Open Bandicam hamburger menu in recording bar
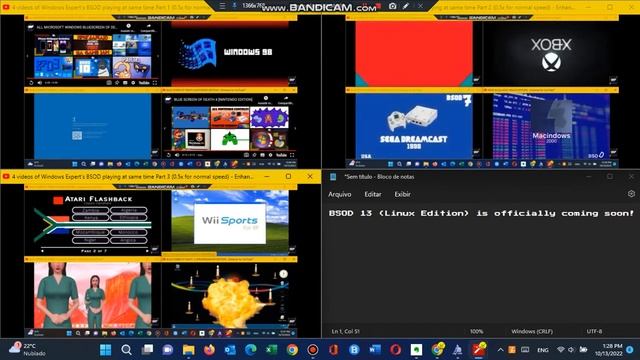 (222, 6)
